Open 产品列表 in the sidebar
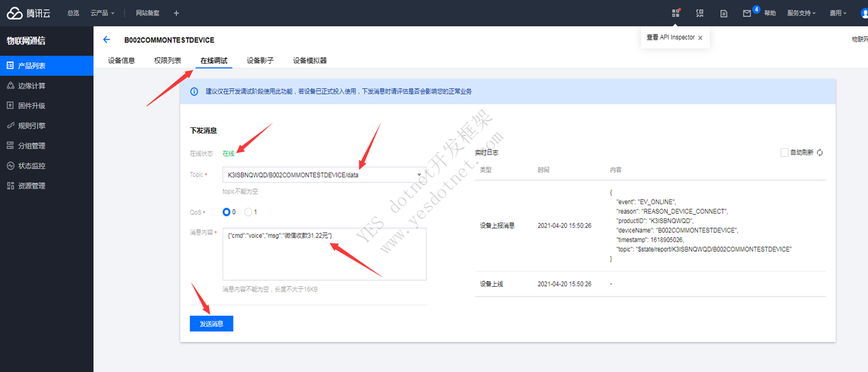Image resolution: width=868 pixels, height=372 pixels. [47, 66]
